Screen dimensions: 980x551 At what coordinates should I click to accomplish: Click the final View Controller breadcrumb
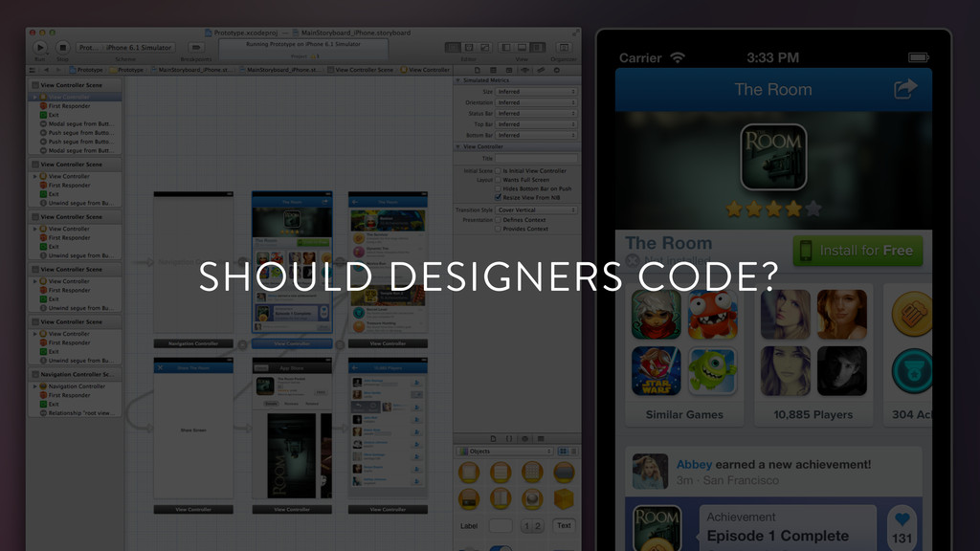click(425, 70)
